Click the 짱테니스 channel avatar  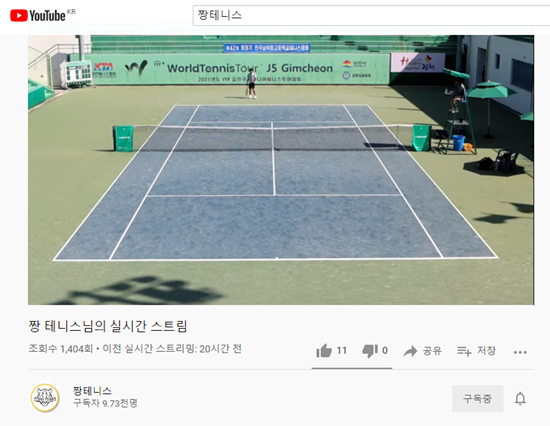point(45,398)
